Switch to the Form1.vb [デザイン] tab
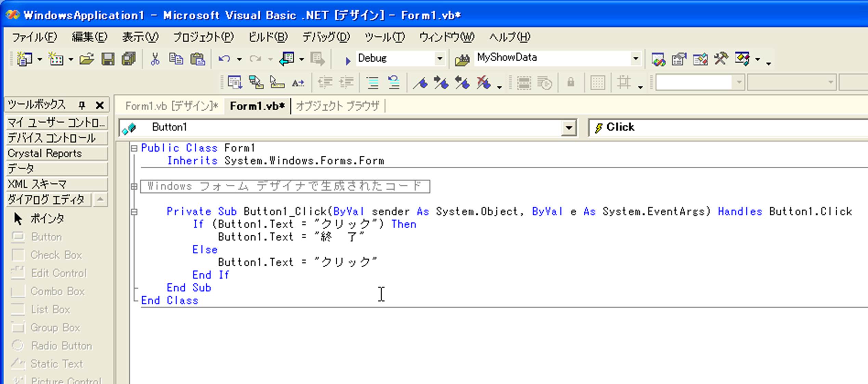Image resolution: width=868 pixels, height=384 pixels. (171, 106)
